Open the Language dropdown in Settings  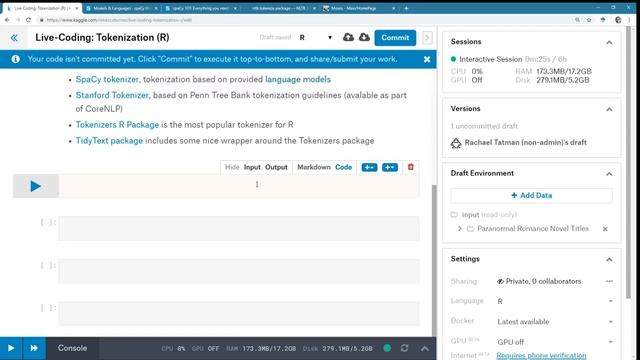[555, 301]
